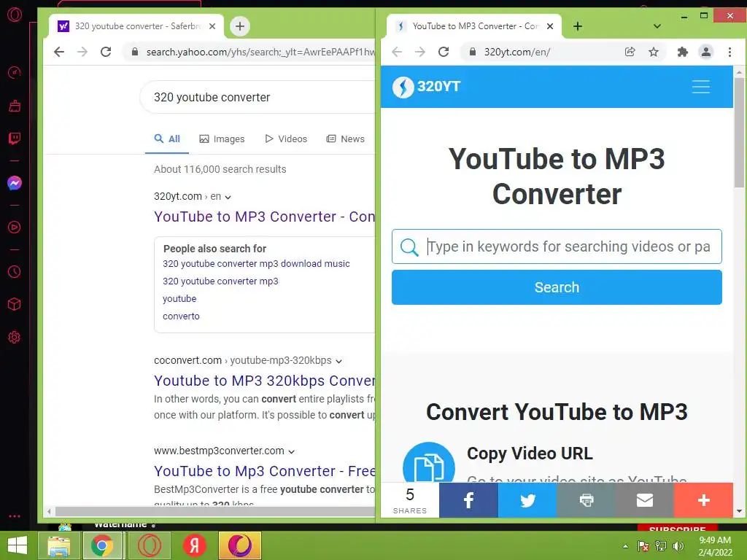747x560 pixels.
Task: Bookmark the 320yt.com page with the star
Action: click(x=654, y=52)
